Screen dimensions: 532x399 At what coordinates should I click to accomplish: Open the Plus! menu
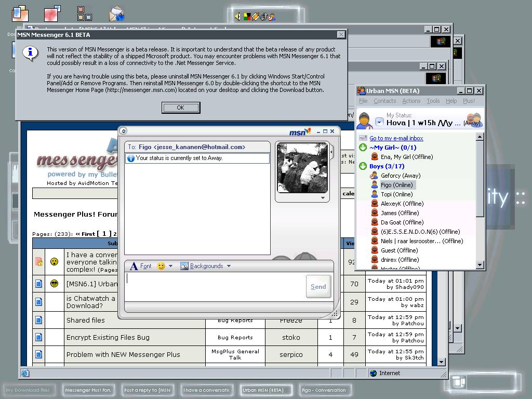[469, 101]
